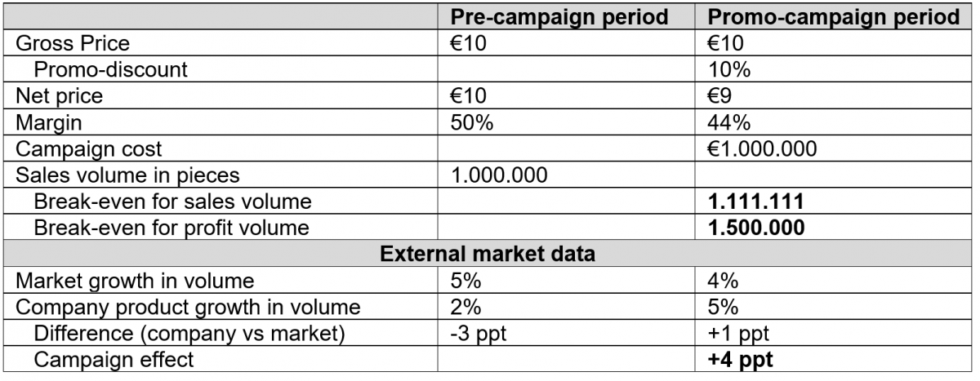980x381 pixels.
Task: Select the 1.000.000 sales volume cell
Action: coord(571,175)
